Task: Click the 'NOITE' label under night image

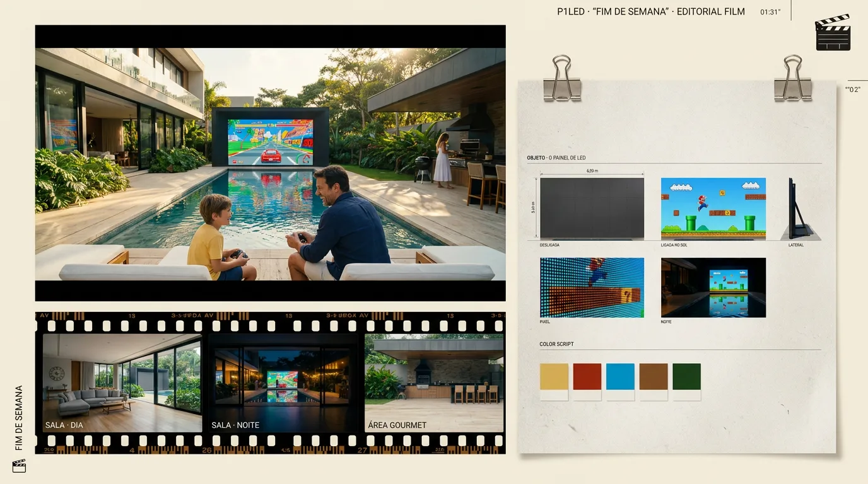Action: click(x=666, y=321)
